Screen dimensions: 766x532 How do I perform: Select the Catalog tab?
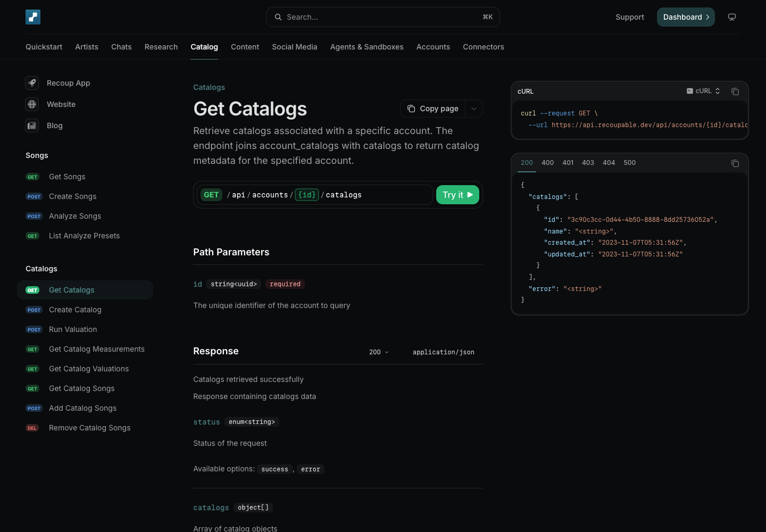(x=204, y=47)
